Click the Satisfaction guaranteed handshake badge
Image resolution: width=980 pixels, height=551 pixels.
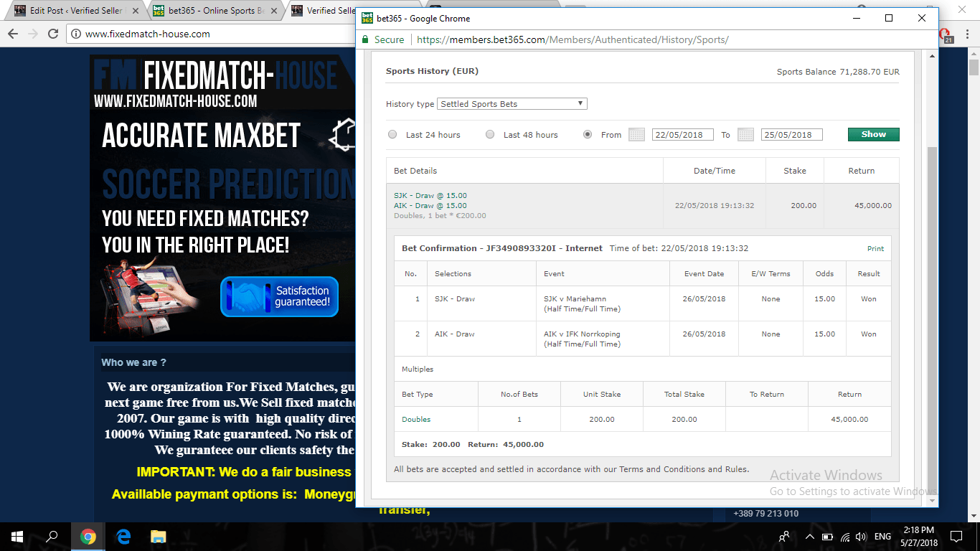(x=279, y=296)
